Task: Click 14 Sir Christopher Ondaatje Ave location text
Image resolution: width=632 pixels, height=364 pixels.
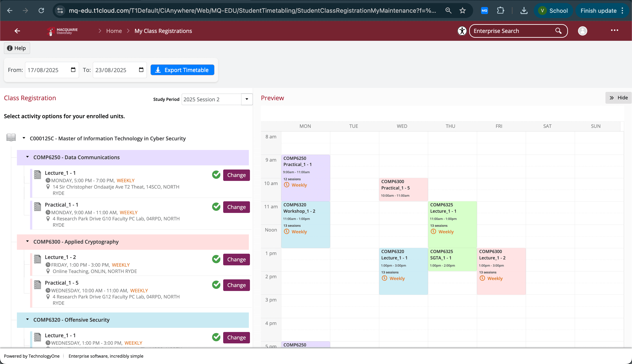Action: point(116,190)
